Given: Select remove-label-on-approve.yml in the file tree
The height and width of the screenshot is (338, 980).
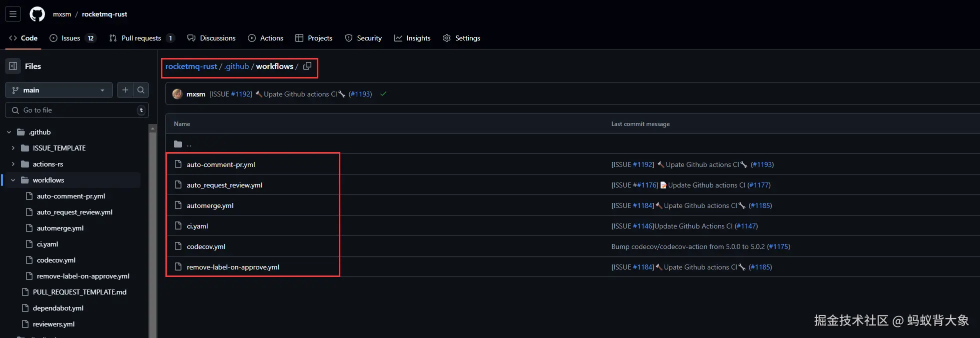Looking at the screenshot, I should point(83,276).
